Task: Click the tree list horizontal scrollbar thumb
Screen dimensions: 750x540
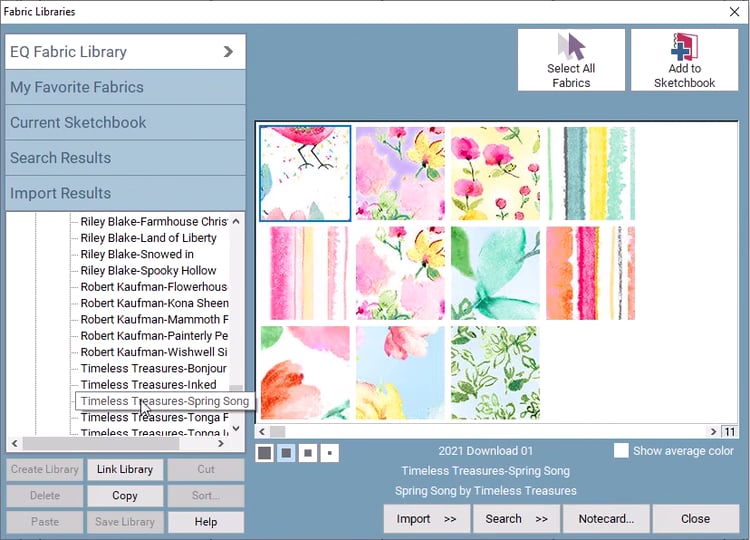Action: tap(101, 443)
